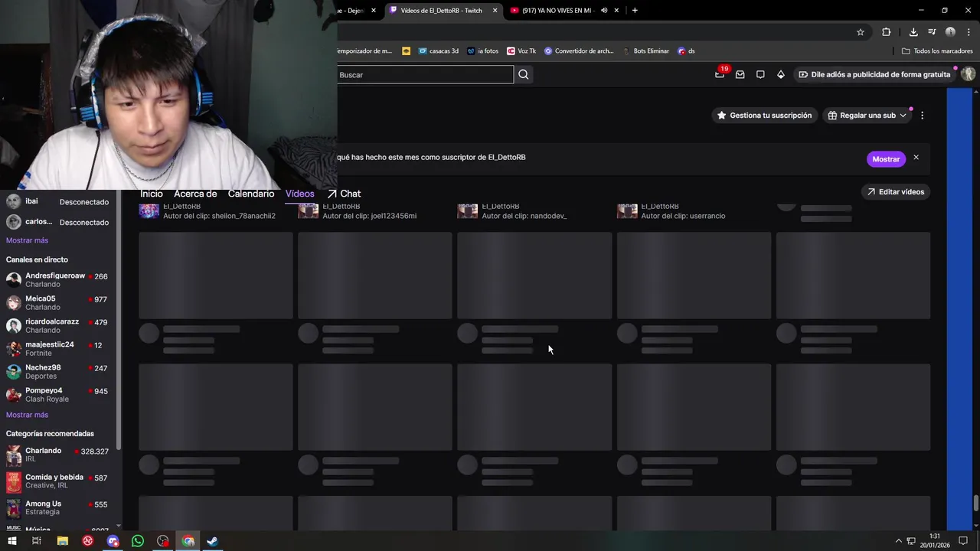Open the Twitch chat bubble icon in top bar
980x551 pixels.
point(760,74)
